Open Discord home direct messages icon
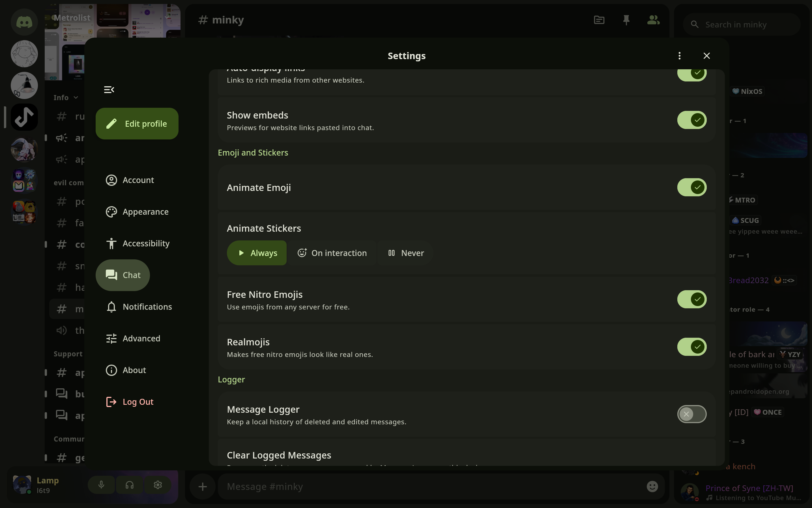The width and height of the screenshot is (812, 508). (24, 22)
